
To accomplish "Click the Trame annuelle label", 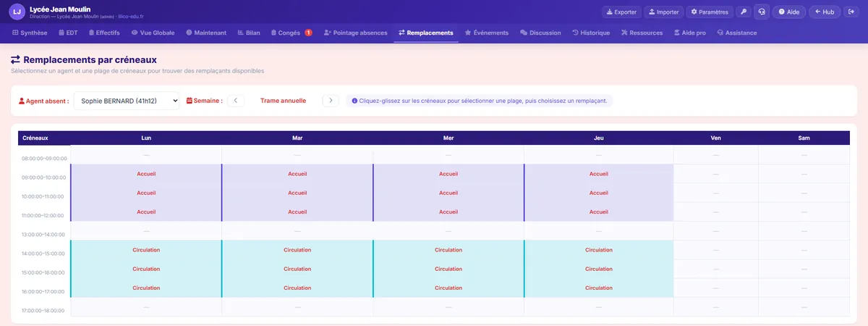I will pyautogui.click(x=283, y=101).
